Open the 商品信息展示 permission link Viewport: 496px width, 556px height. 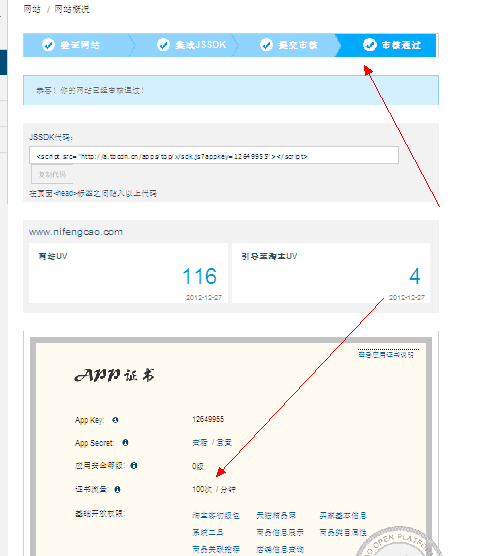pyautogui.click(x=280, y=532)
